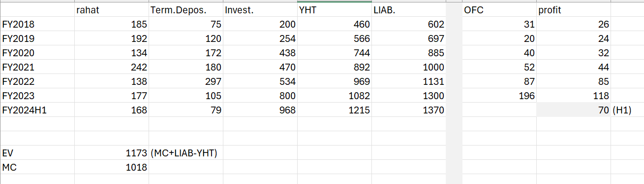
Task: Select the FY2024H1 row label cell
Action: coord(37,110)
